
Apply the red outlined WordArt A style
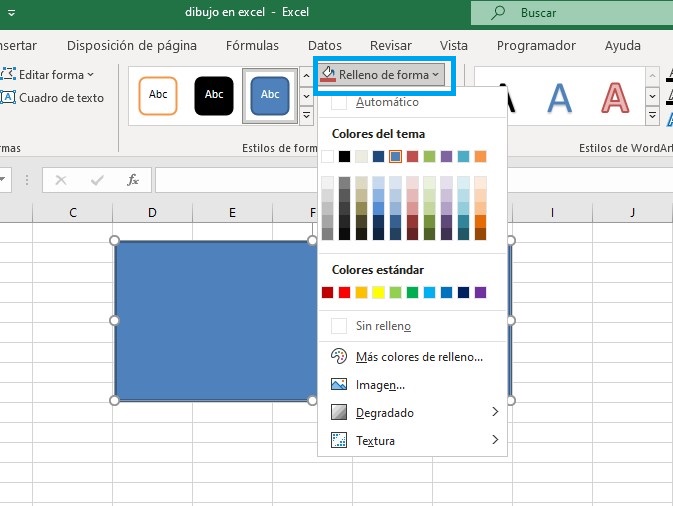(615, 98)
